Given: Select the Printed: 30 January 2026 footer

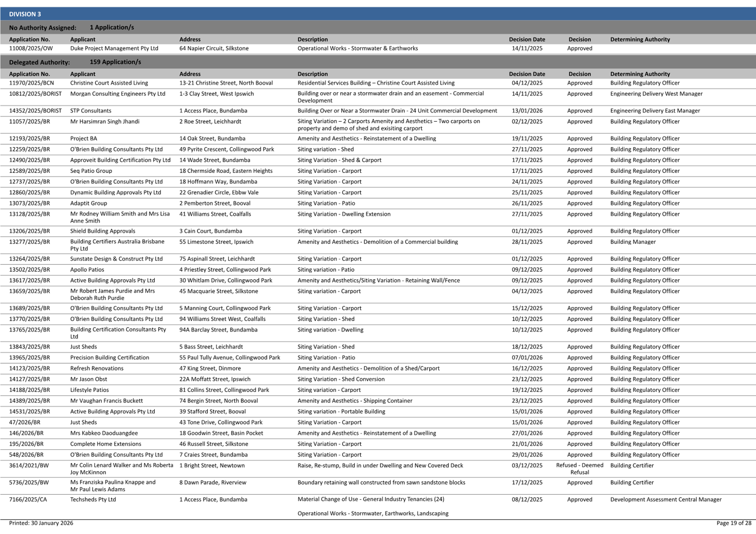Looking at the screenshot, I should pyautogui.click(x=41, y=523).
